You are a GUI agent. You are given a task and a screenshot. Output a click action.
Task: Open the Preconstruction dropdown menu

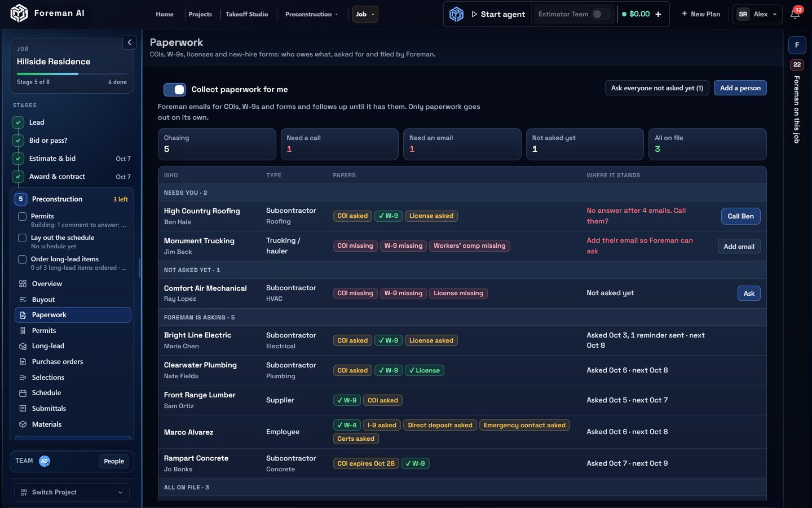[311, 14]
